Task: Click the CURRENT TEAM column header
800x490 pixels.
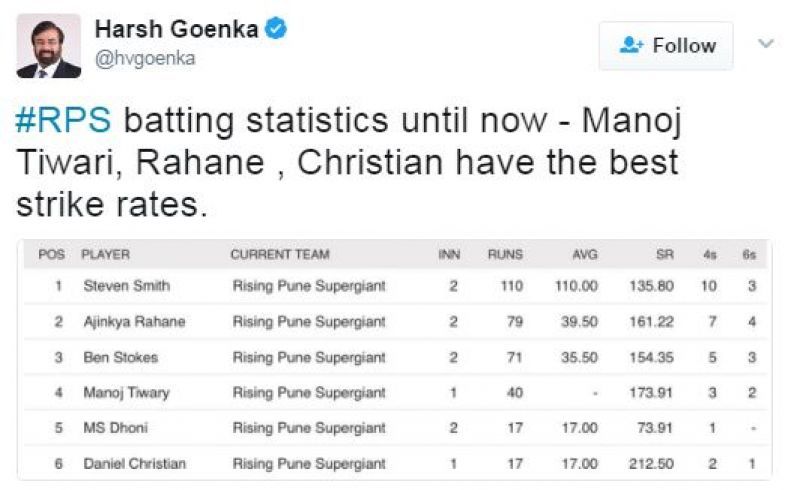Action: [280, 254]
